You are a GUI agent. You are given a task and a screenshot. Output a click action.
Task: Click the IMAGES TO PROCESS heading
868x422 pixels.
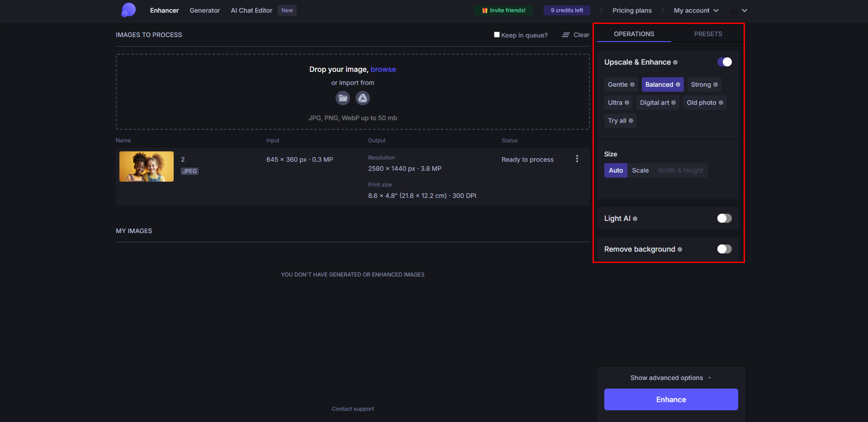(x=149, y=35)
